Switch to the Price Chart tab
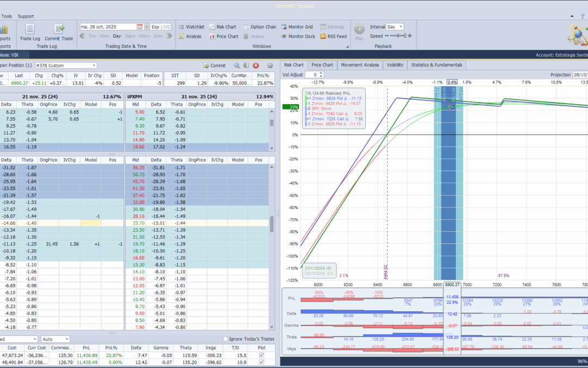Image resolution: width=588 pixels, height=368 pixels. (x=322, y=65)
